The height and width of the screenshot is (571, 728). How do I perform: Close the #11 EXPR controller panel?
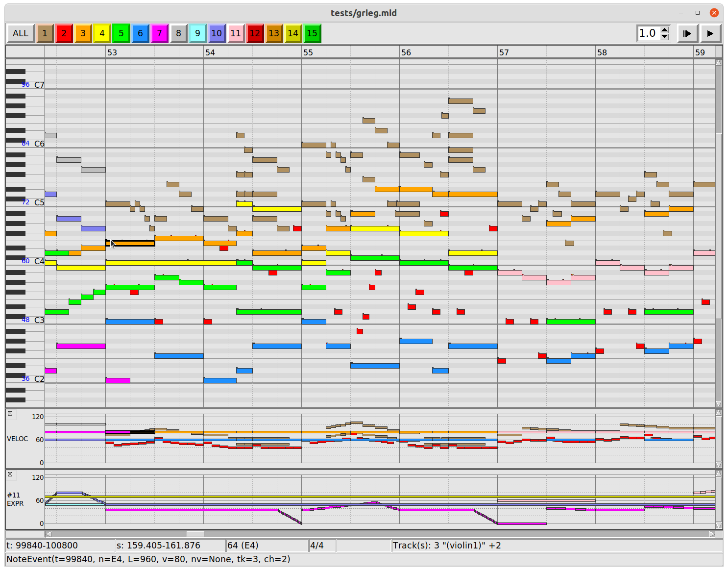tap(10, 474)
